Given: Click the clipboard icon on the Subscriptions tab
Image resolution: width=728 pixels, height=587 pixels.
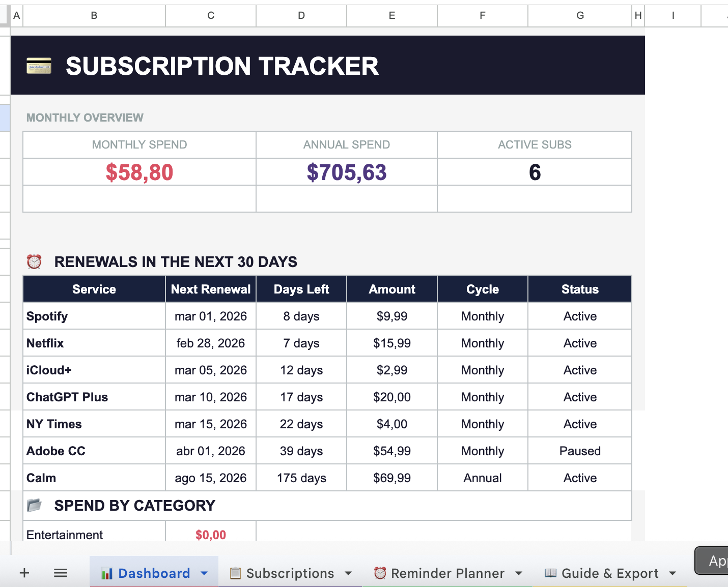Looking at the screenshot, I should pyautogui.click(x=235, y=573).
